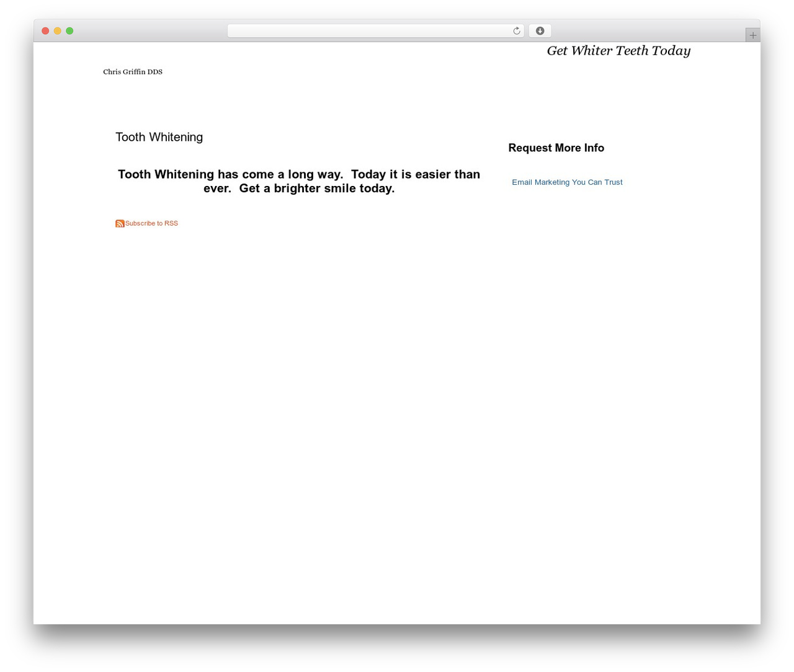The height and width of the screenshot is (672, 794).
Task: Click the orange RSS feed icon
Action: (120, 223)
